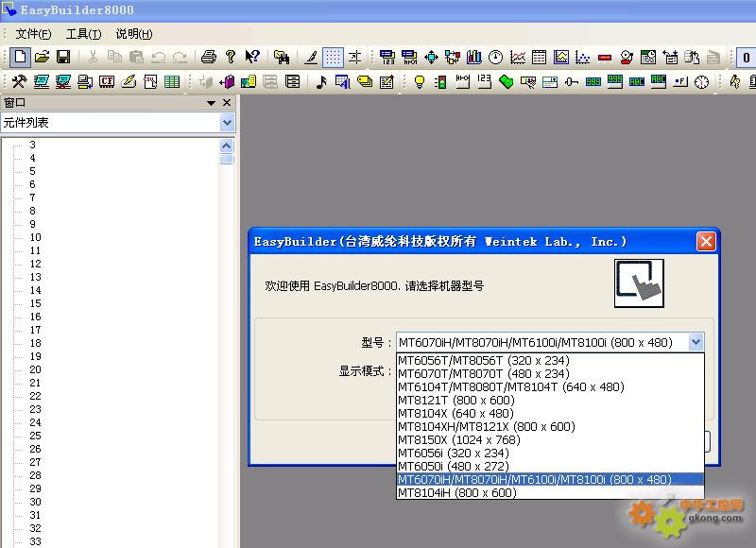Activate the What's This help cursor
The height and width of the screenshot is (548, 756).
click(x=252, y=58)
